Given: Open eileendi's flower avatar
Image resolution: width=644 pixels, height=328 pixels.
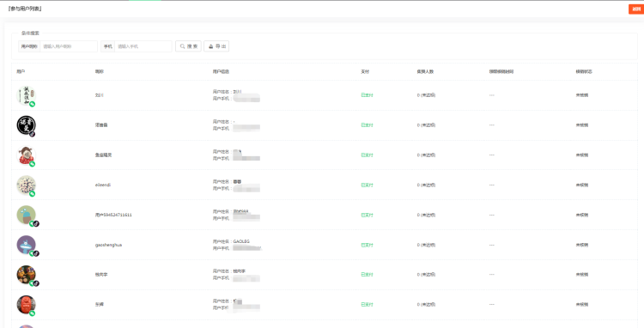Looking at the screenshot, I should pyautogui.click(x=27, y=185).
